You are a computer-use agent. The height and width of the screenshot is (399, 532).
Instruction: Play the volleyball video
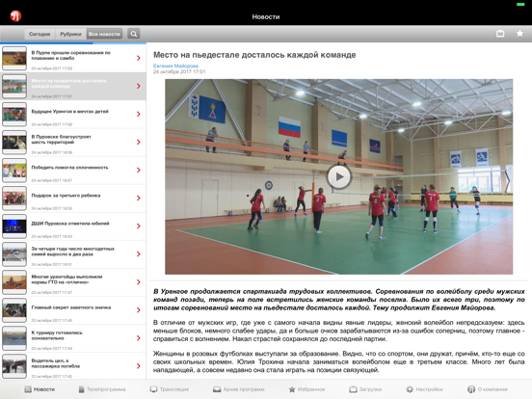339,176
